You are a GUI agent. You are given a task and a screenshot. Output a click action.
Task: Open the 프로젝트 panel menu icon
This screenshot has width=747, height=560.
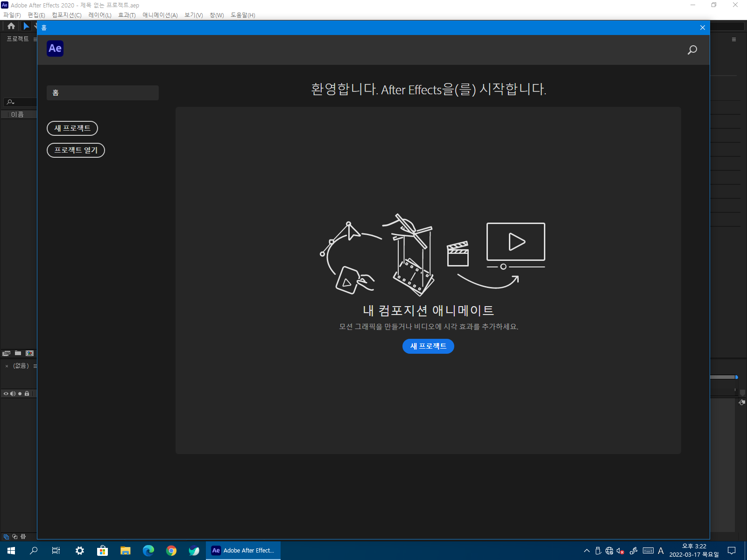point(35,39)
